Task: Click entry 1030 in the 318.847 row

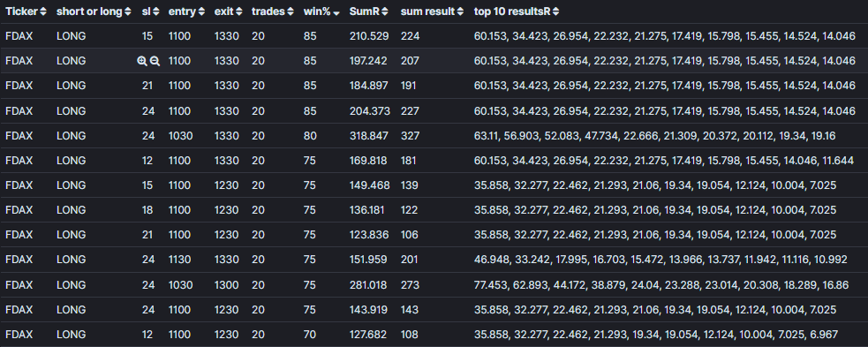Action: click(x=180, y=136)
